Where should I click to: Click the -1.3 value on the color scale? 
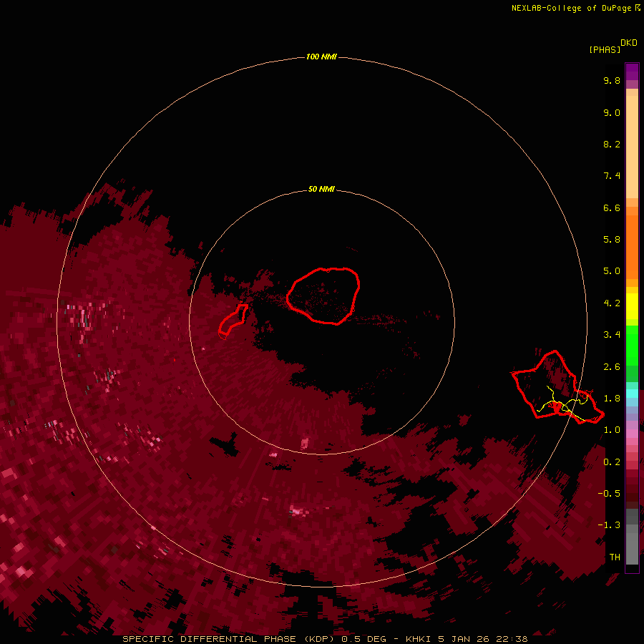[x=609, y=525]
